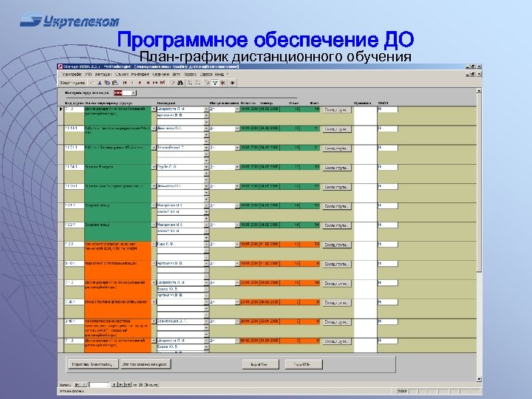Image resolution: width=532 pixels, height=399 pixels.
Task: Click the form's vertical scrollbar down arrow
Action: pos(479,379)
